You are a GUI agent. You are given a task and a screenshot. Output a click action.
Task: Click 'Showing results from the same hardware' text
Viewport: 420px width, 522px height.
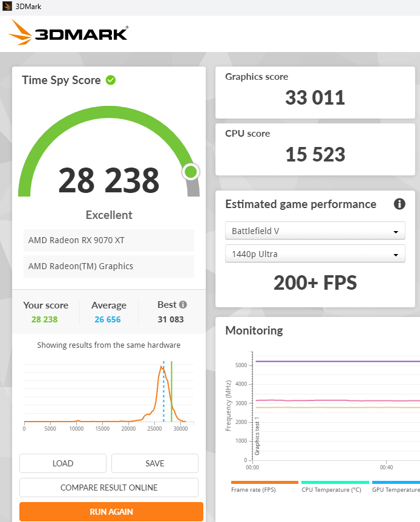tap(108, 345)
